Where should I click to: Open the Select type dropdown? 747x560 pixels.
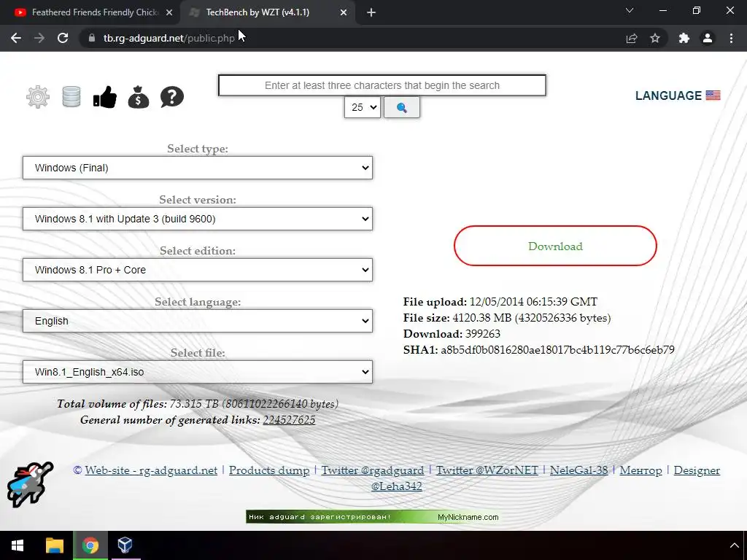pyautogui.click(x=198, y=168)
